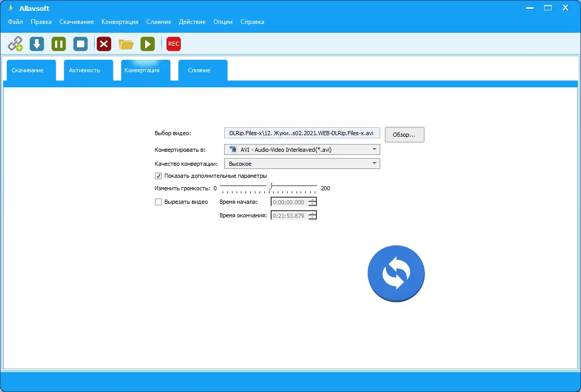Screen dimensions: 581x392
Task: Close the Allavsoft window
Action: click(x=565, y=8)
